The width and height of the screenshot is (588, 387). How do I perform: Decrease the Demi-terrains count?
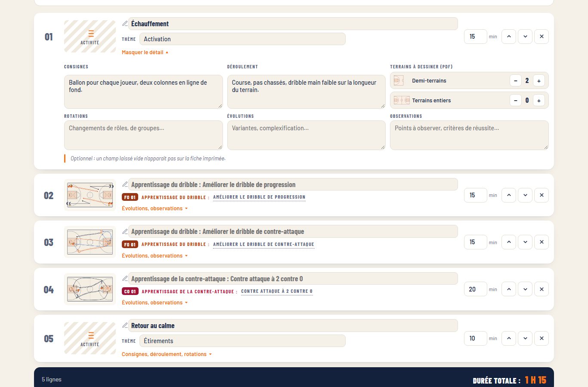pos(516,80)
